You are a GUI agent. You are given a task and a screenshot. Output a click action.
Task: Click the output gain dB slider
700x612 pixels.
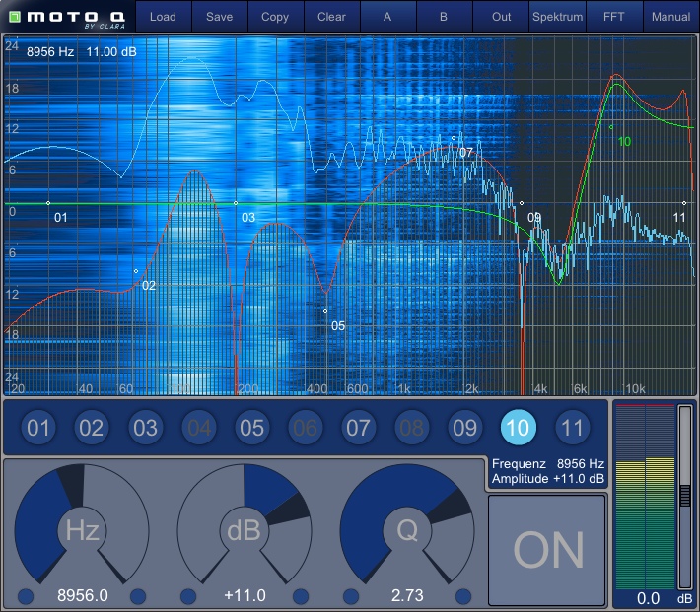pyautogui.click(x=684, y=496)
